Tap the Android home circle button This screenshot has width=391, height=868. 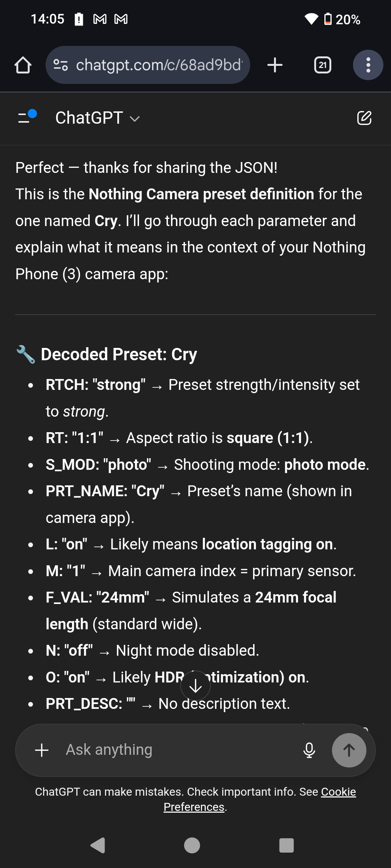pos(192,846)
